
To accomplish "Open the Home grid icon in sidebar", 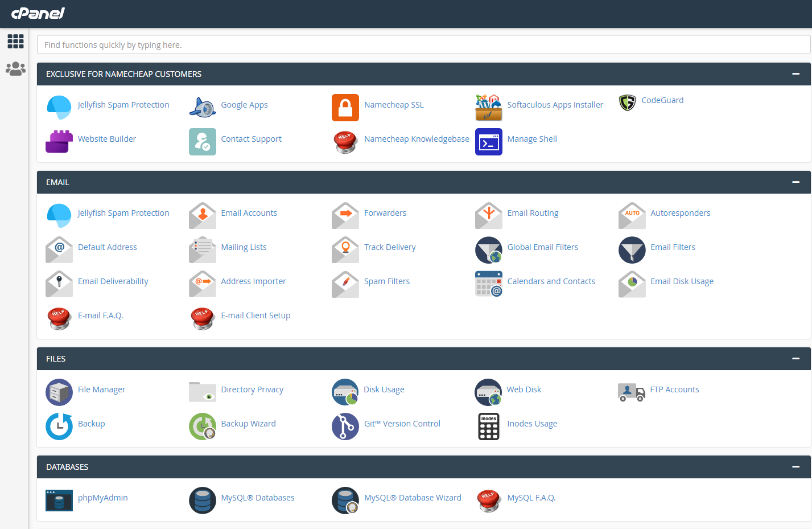I will pos(15,41).
